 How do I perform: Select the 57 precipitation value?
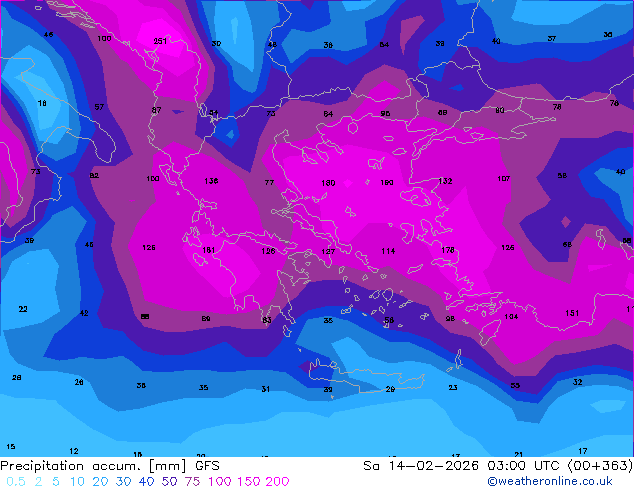[99, 107]
